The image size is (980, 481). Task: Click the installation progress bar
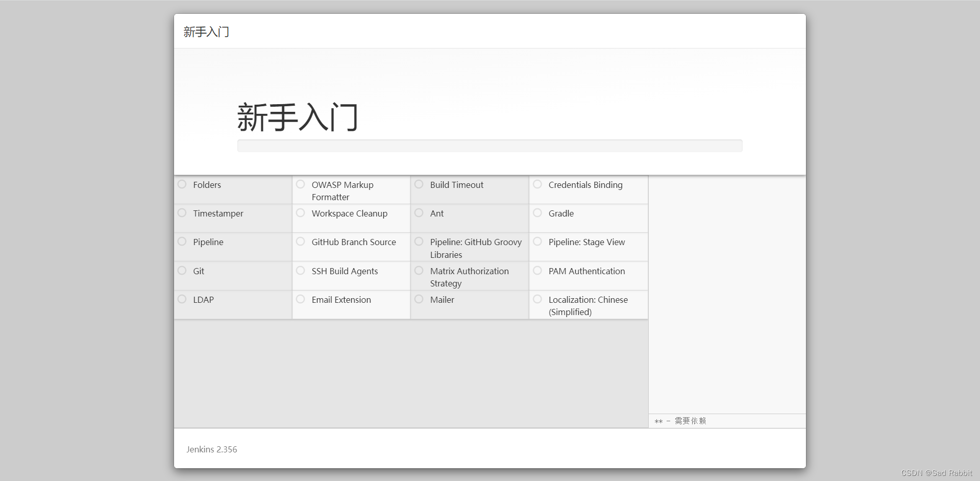click(x=489, y=146)
